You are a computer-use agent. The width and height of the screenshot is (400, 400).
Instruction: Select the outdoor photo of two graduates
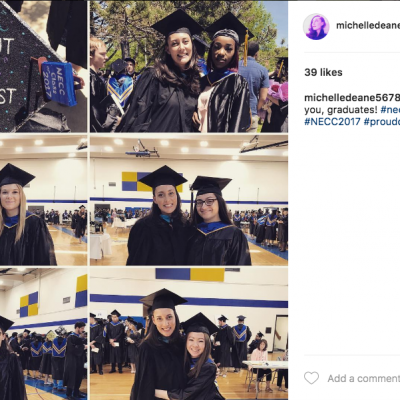tap(189, 66)
